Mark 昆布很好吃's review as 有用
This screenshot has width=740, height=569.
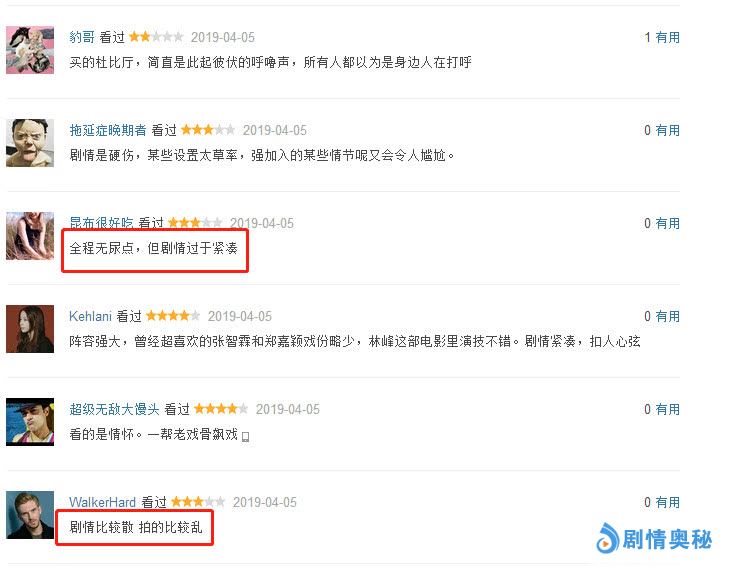click(x=667, y=223)
